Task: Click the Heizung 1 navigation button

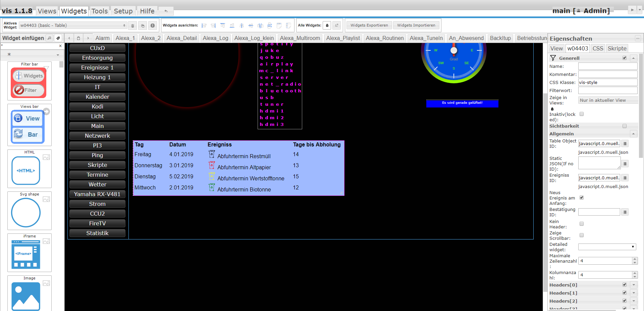Action: [x=97, y=77]
